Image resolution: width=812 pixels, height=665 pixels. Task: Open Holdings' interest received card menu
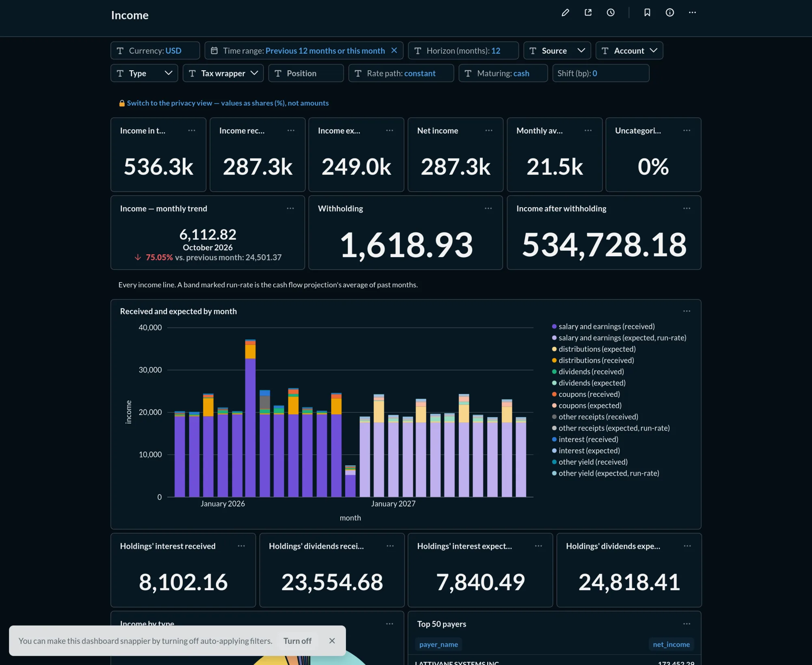(x=241, y=546)
